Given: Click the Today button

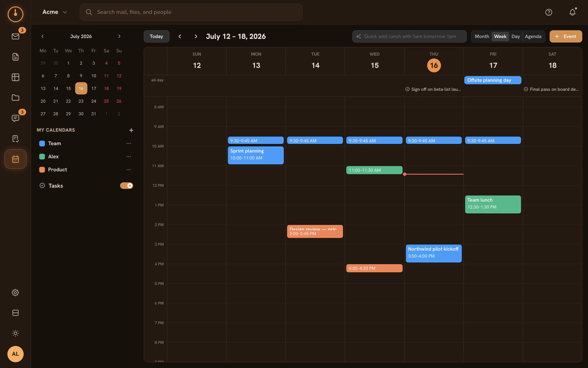Looking at the screenshot, I should 156,37.
